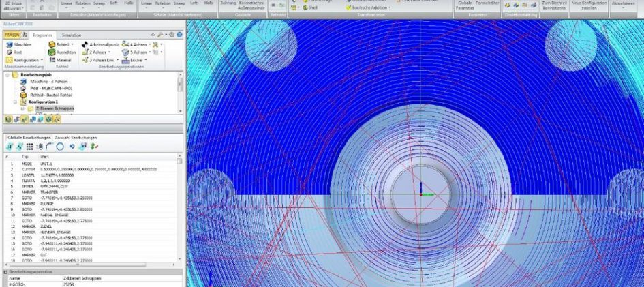The image size is (644, 287).
Task: Click the Name value Z-Ebenen Schruppen field
Action: pos(121,278)
